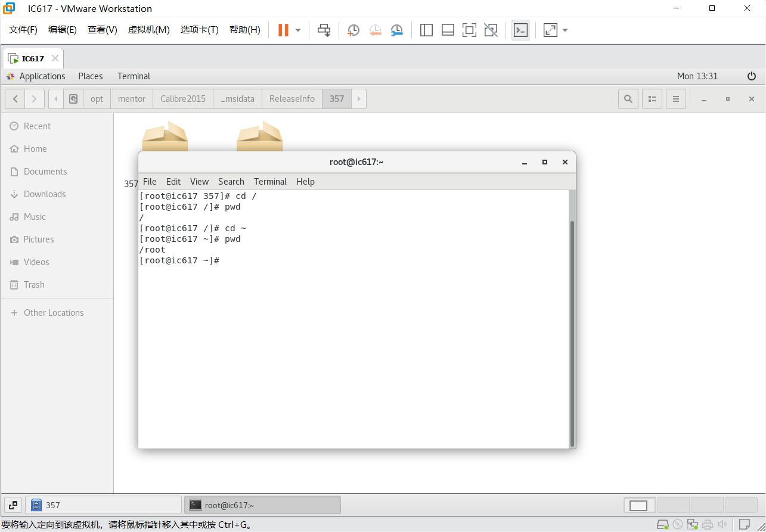This screenshot has height=532, width=766.
Task: Open Documents in the sidebar
Action: point(57,172)
